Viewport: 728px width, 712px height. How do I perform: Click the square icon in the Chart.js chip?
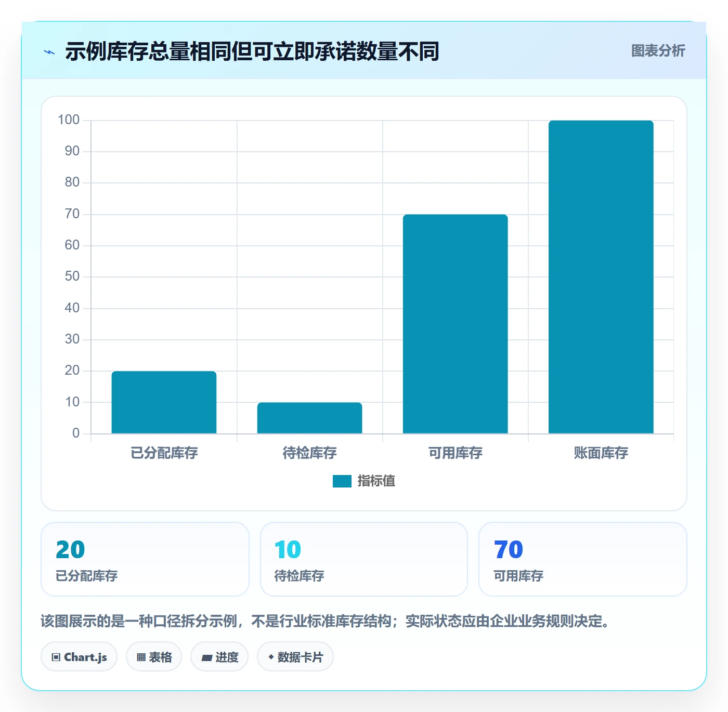click(x=56, y=657)
